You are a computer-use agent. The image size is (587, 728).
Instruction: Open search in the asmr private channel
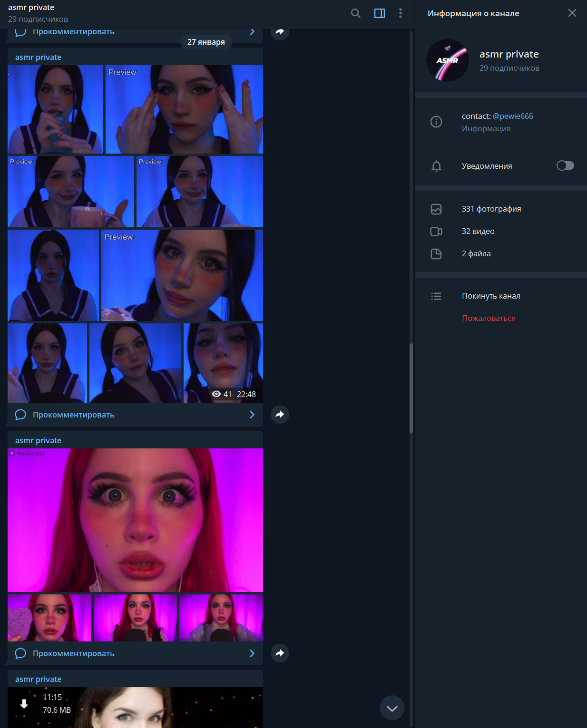click(355, 13)
